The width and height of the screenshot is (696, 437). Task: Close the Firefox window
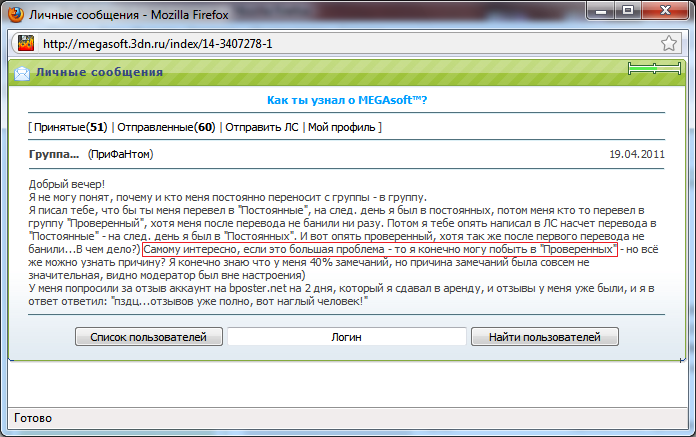[x=665, y=11]
